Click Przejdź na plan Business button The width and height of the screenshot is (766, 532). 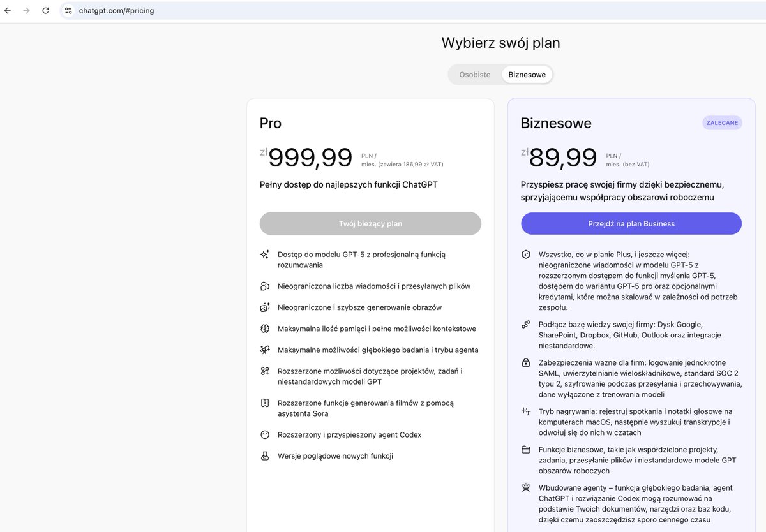(631, 224)
